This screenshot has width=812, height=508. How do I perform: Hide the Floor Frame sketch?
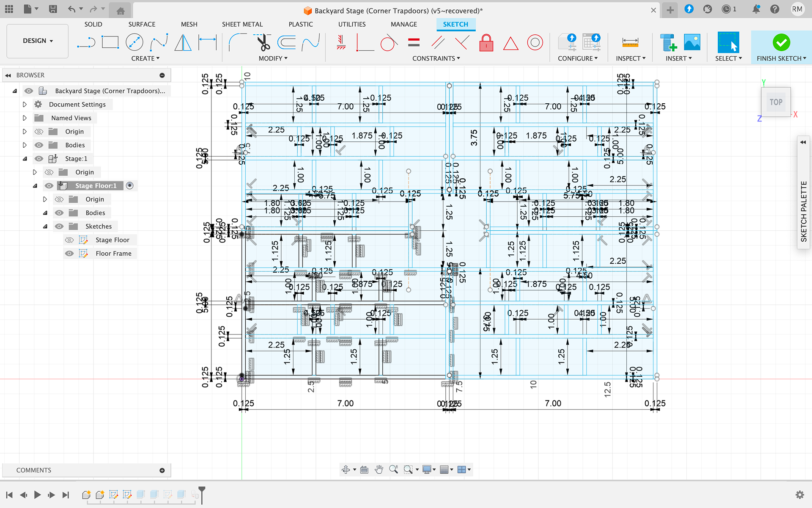(x=69, y=254)
